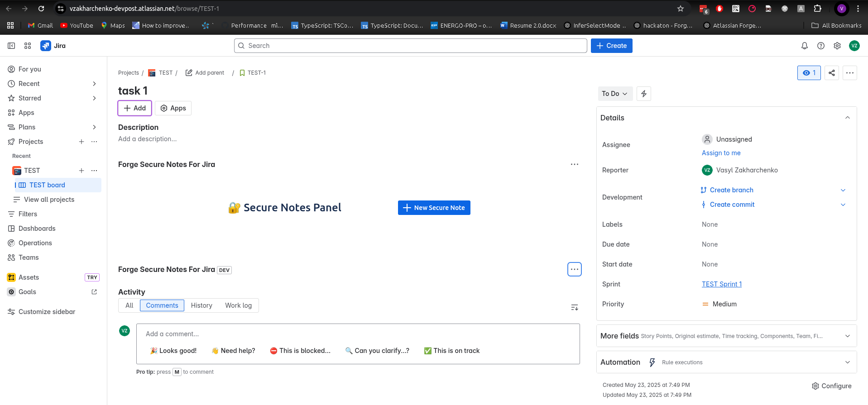This screenshot has height=405, width=868.
Task: Select the Comments activity tab
Action: pyautogui.click(x=162, y=305)
